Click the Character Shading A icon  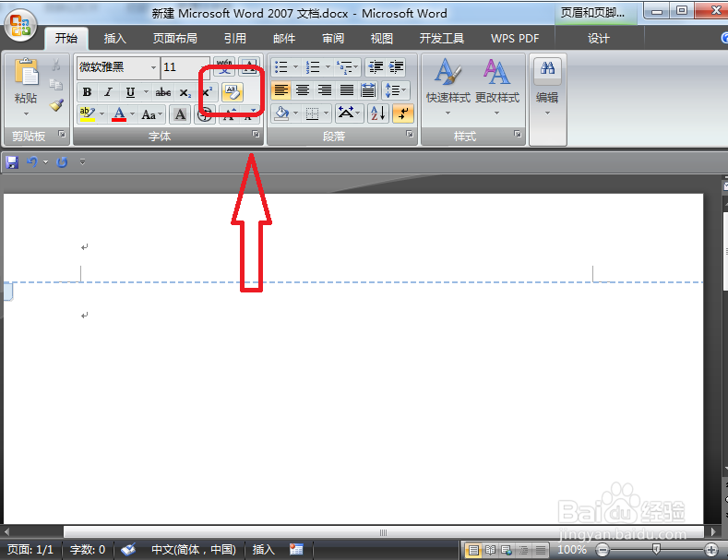180,113
